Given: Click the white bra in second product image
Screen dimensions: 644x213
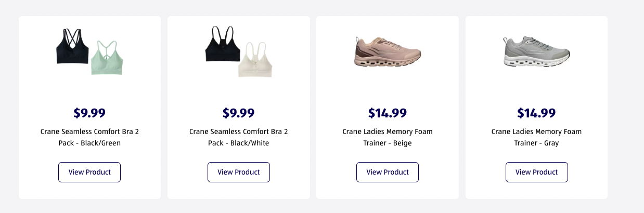Looking at the screenshot, I should click(255, 60).
